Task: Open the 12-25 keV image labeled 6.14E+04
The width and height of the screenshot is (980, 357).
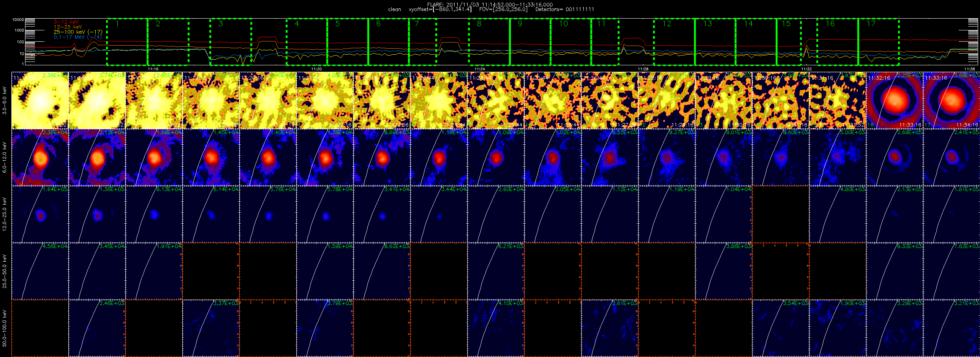Action: point(211,214)
